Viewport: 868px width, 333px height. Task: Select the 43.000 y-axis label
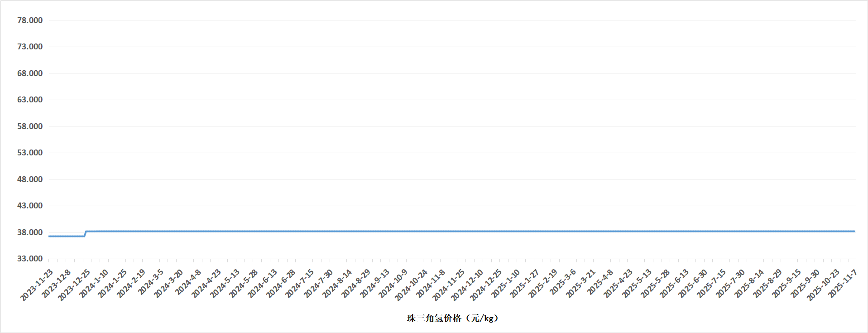pyautogui.click(x=30, y=206)
